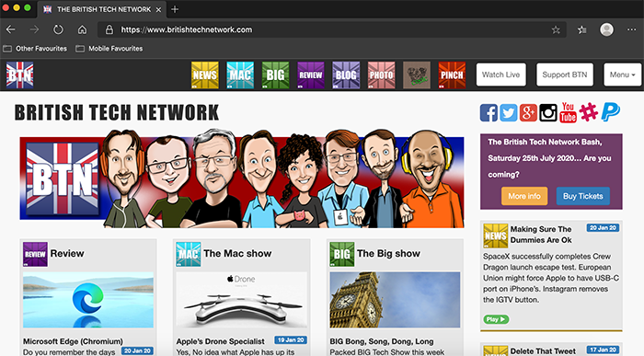Open the PayPal donate icon
Screen dimensions: 644x356
pos(611,112)
